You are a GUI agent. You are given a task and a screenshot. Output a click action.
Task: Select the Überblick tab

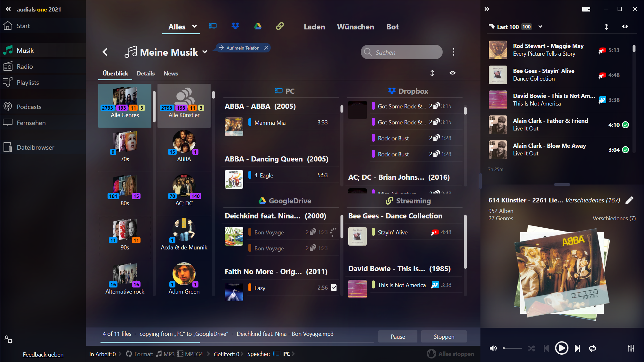tap(115, 74)
